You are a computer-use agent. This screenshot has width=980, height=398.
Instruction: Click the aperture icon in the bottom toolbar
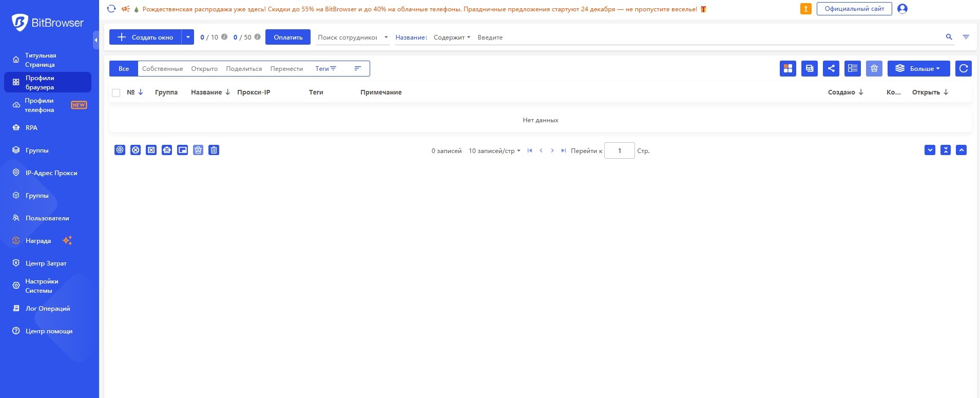[x=120, y=150]
